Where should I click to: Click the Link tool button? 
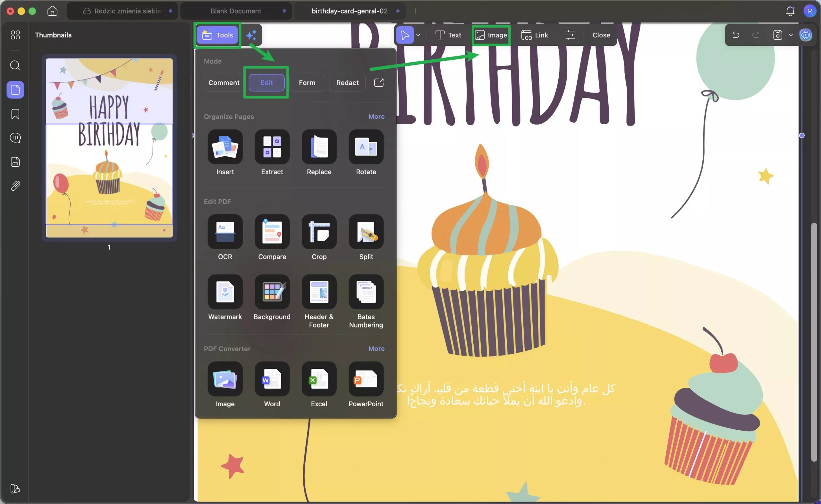coord(534,35)
